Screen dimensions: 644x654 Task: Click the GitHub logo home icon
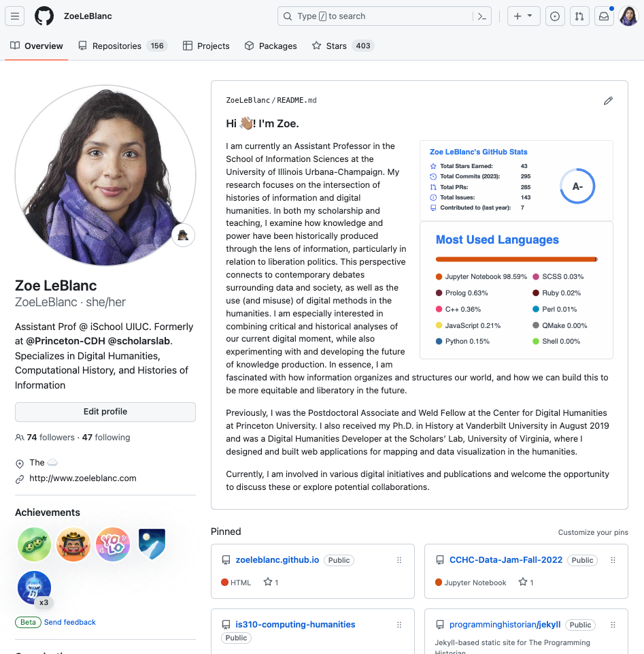[44, 16]
